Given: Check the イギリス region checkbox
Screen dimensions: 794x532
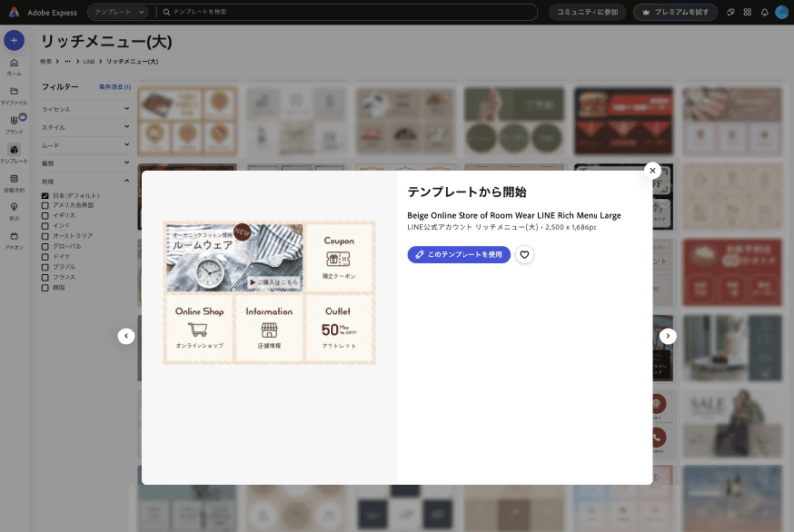Looking at the screenshot, I should point(45,215).
